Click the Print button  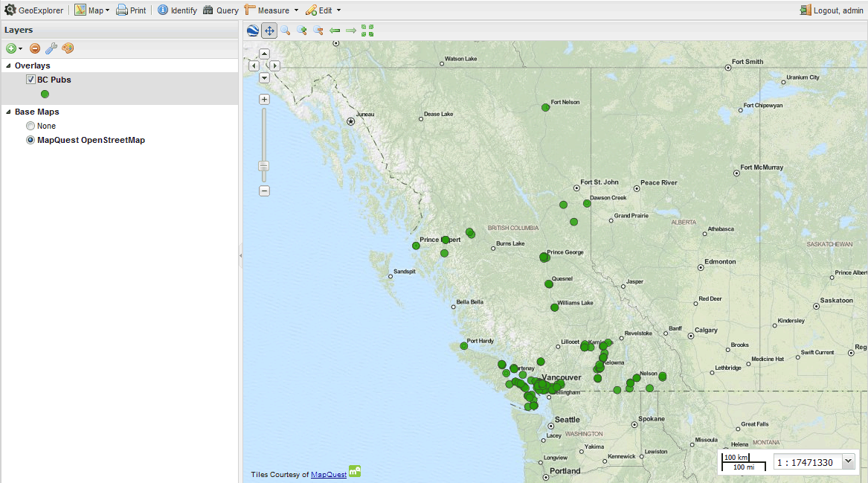131,10
